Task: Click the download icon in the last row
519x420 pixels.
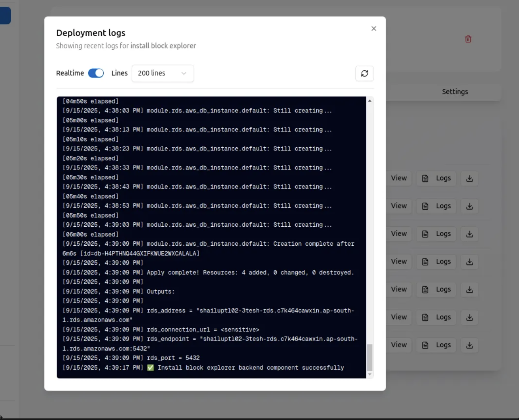Action: click(x=469, y=345)
